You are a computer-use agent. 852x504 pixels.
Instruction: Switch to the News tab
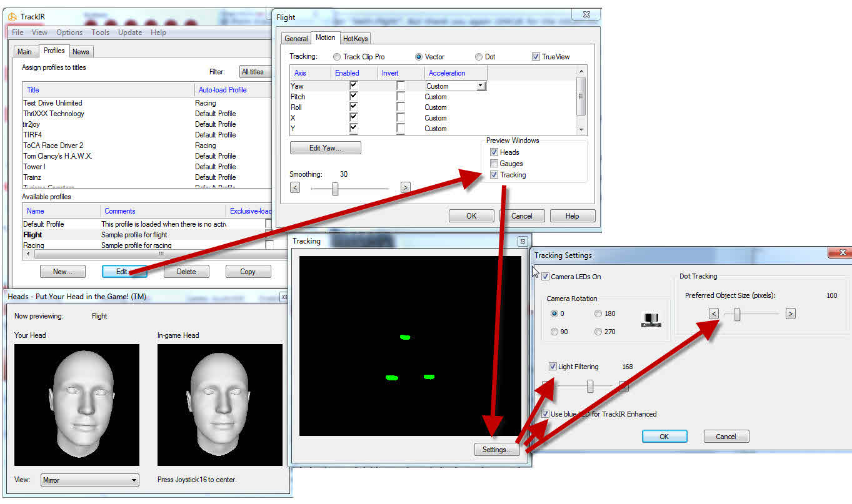click(x=81, y=52)
